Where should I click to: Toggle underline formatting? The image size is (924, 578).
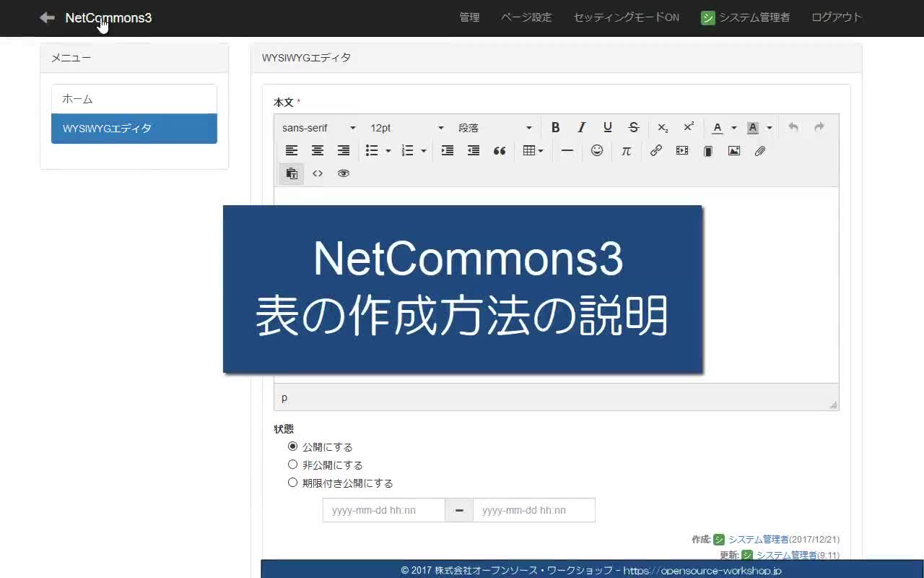(607, 128)
